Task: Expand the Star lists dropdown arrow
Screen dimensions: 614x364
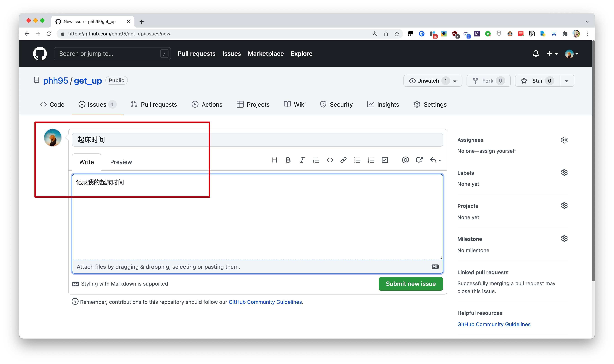Action: coord(567,81)
